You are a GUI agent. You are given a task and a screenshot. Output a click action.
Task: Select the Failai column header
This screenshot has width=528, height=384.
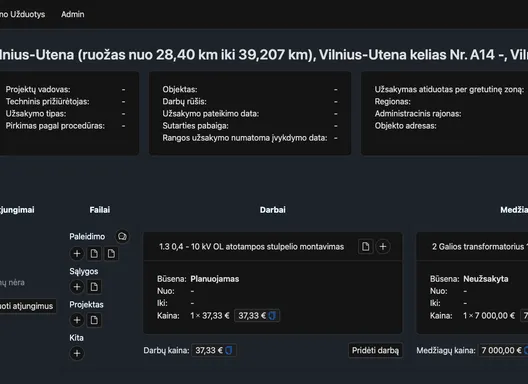pyautogui.click(x=100, y=210)
